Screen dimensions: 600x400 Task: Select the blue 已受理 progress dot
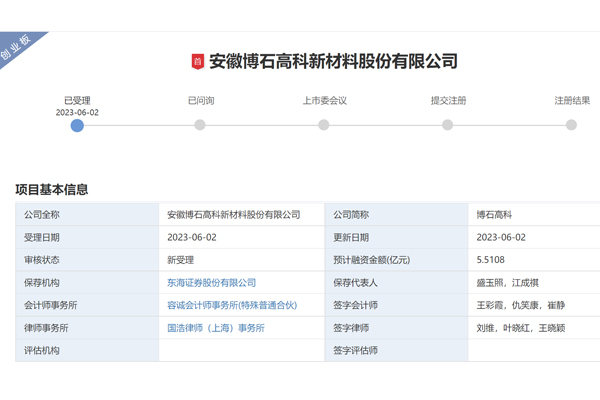[77, 125]
